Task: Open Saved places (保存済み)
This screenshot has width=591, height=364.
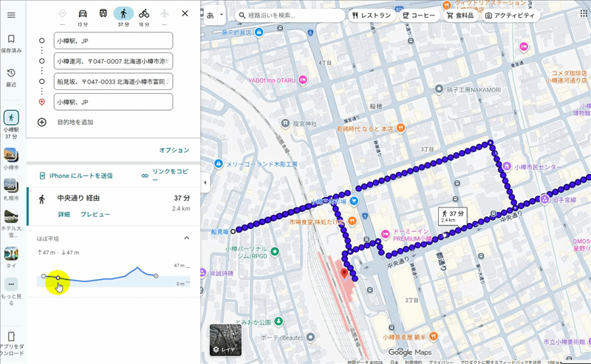Action: click(x=11, y=44)
